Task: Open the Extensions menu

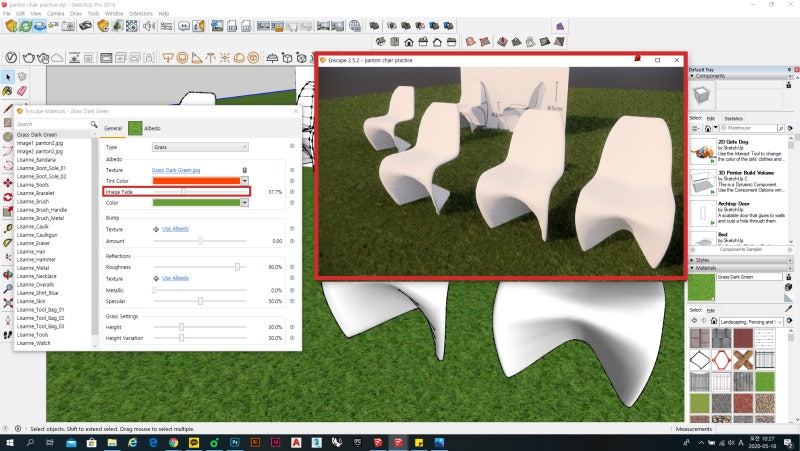Action: point(141,13)
